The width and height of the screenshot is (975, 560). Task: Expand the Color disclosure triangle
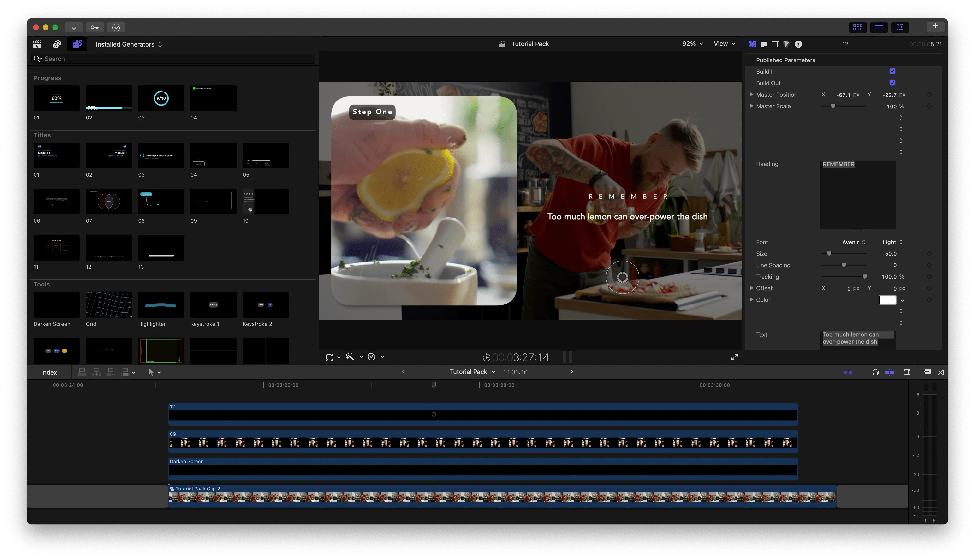pos(751,299)
